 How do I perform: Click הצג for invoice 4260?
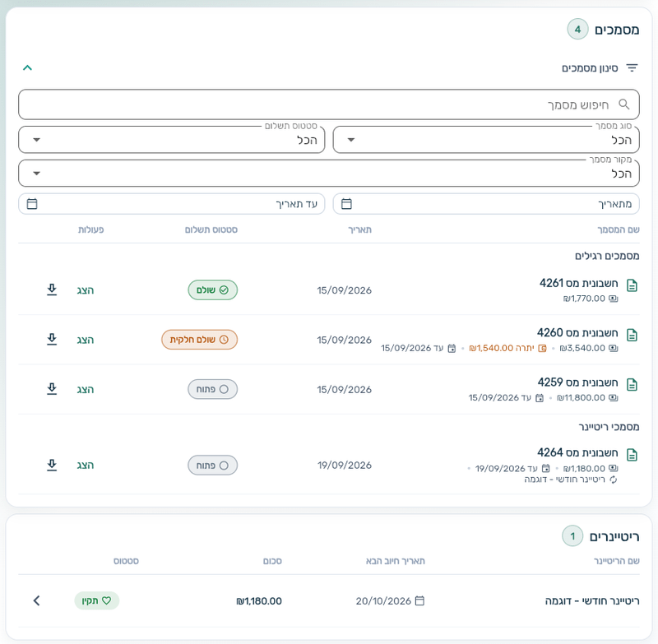coord(86,340)
